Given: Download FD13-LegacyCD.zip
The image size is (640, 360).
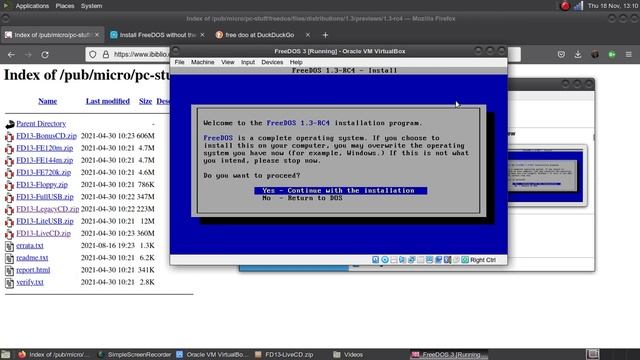Looking at the screenshot, I should [48, 209].
